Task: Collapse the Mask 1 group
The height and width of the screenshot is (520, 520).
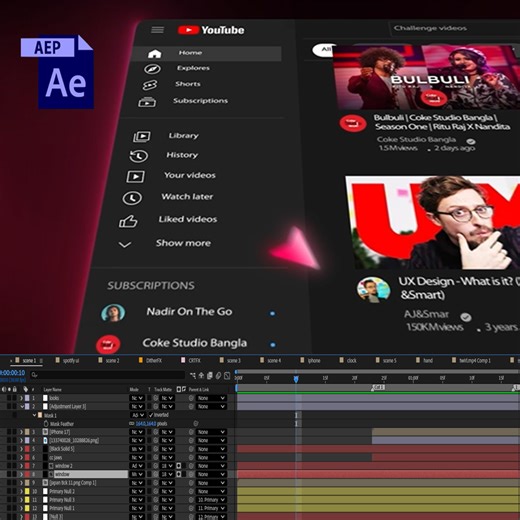Action: click(34, 415)
